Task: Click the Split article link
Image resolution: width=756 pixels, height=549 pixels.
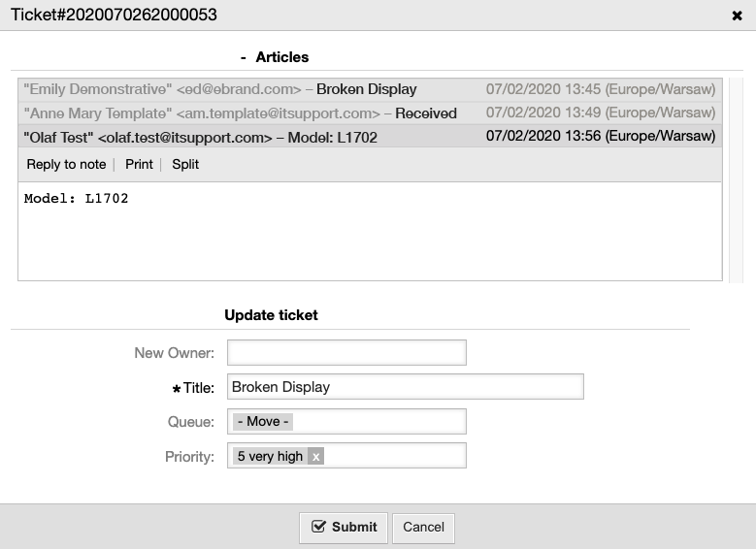Action: coord(185,164)
